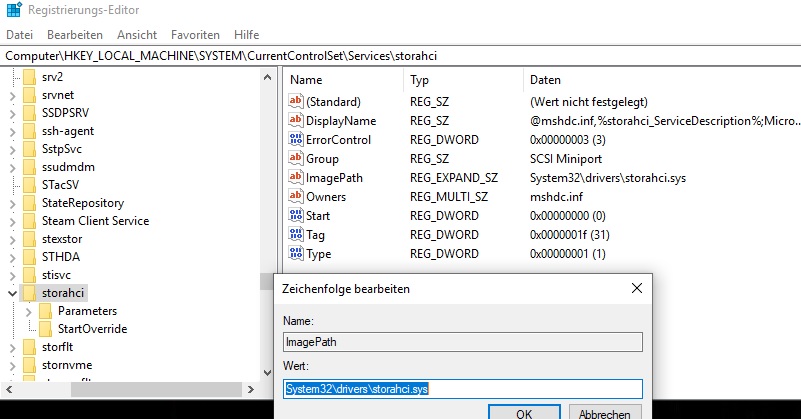Select the 'SCSI Miniport' data cell
This screenshot has width=801, height=419.
pos(566,159)
